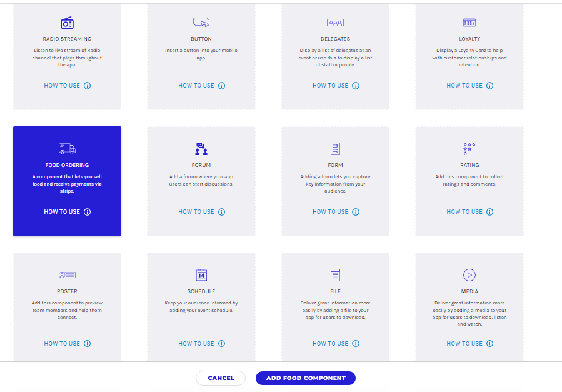Image resolution: width=562 pixels, height=392 pixels.
Task: Select the Rating stars icon
Action: [x=469, y=149]
